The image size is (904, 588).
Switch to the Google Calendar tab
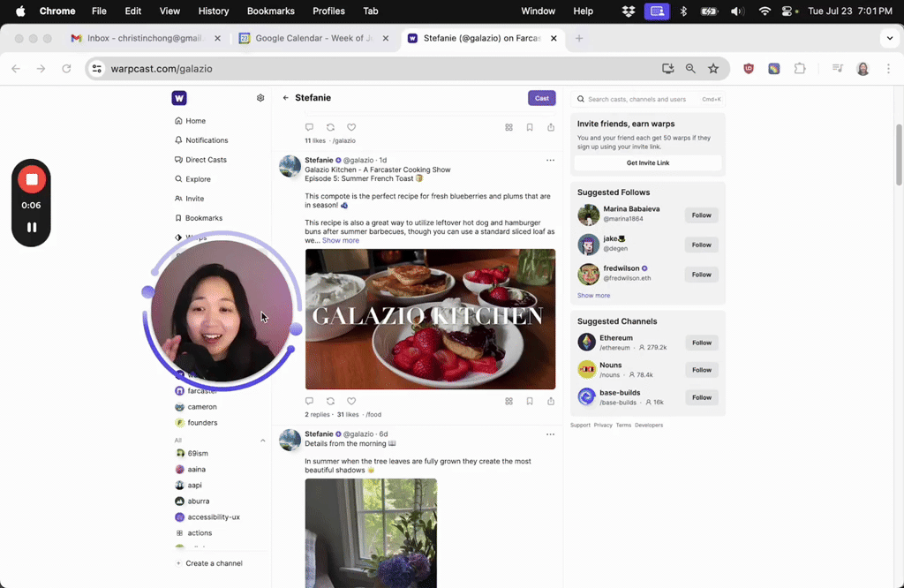(x=315, y=38)
